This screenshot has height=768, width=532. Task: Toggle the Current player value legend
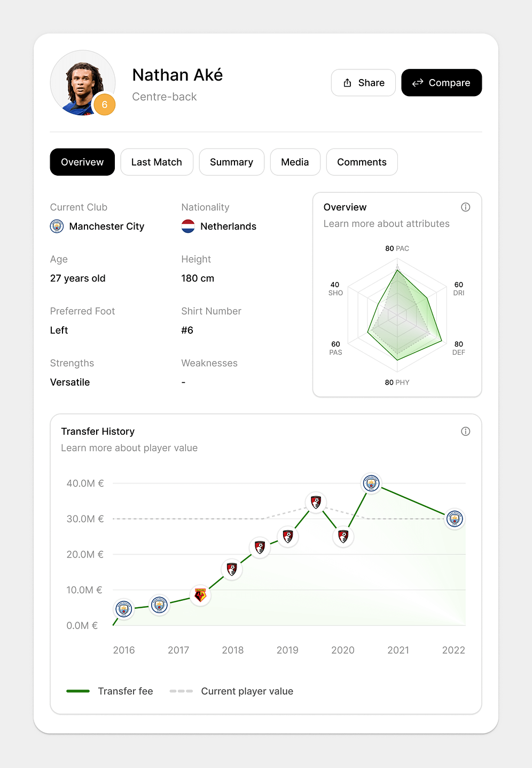point(231,691)
